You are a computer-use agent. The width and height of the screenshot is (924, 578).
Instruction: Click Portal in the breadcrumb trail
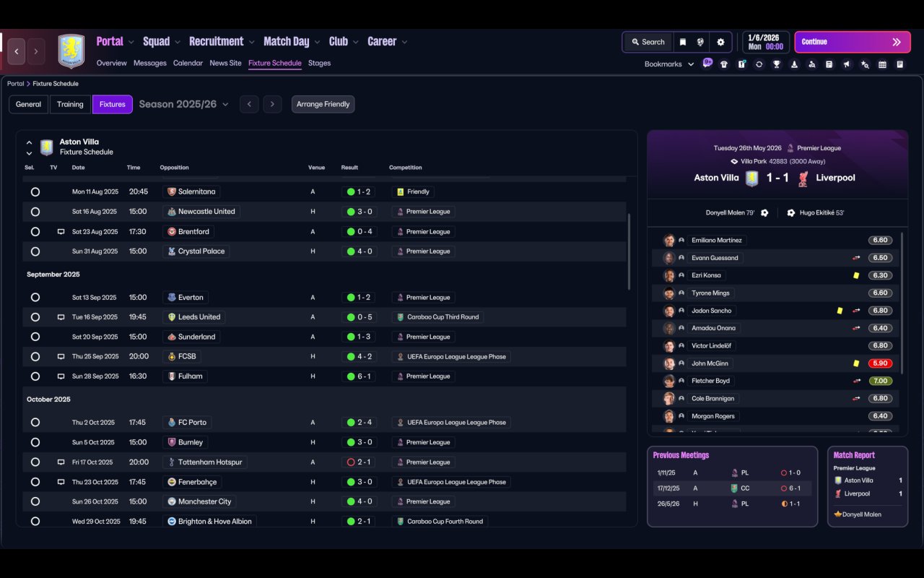click(15, 84)
